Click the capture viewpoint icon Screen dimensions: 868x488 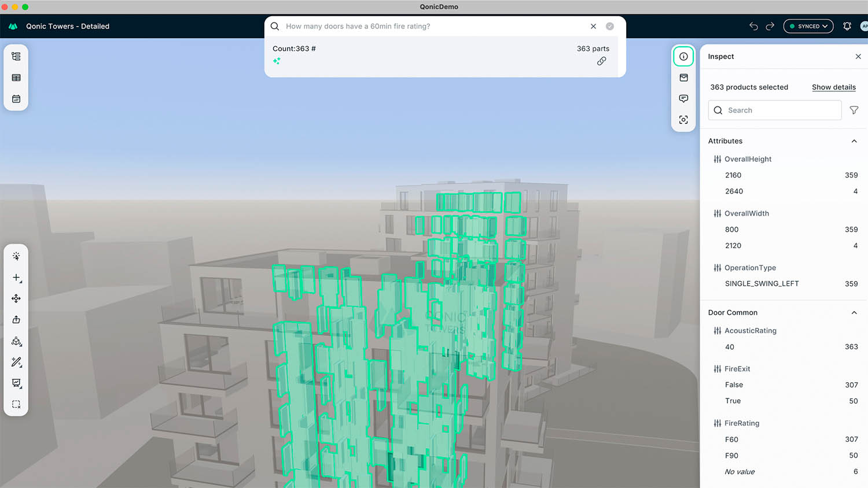683,120
